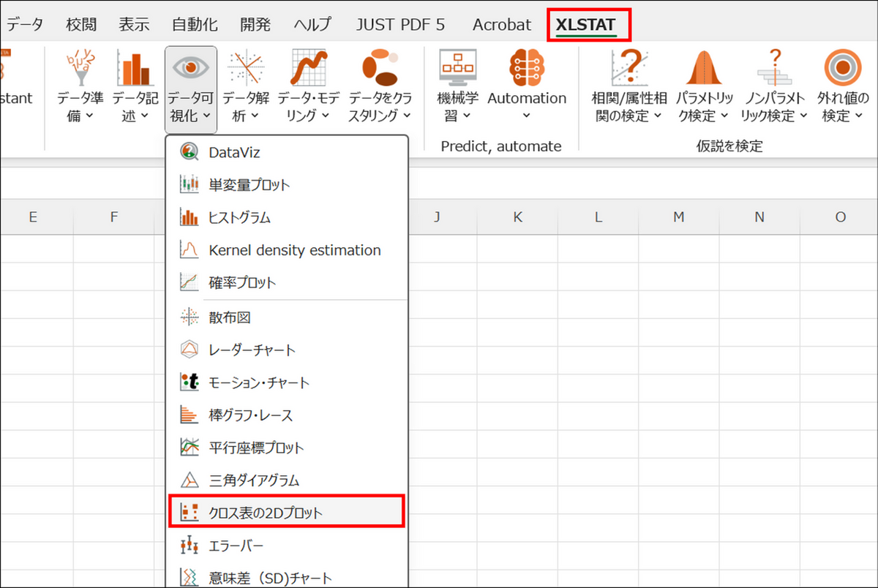Select column K header
Image resolution: width=878 pixels, height=588 pixels.
[517, 216]
